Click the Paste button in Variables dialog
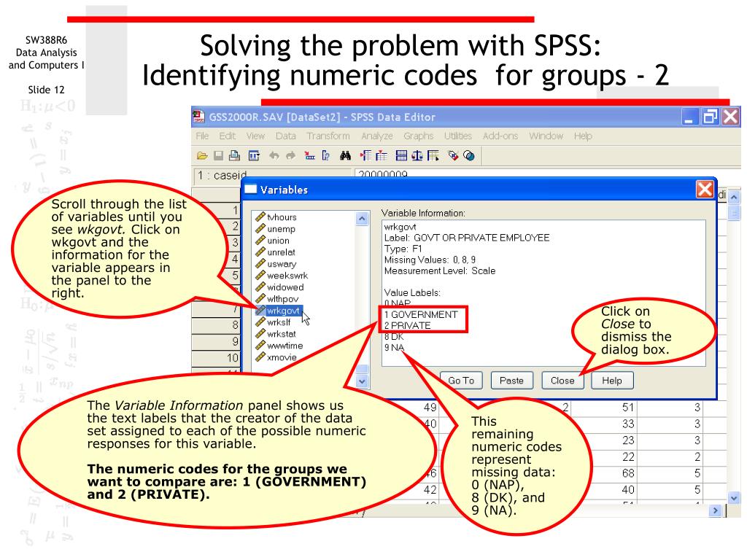The width and height of the screenshot is (747, 560). pyautogui.click(x=511, y=381)
